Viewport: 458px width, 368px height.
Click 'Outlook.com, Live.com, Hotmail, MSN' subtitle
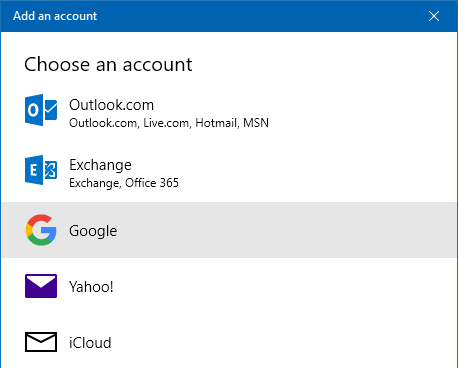(169, 123)
